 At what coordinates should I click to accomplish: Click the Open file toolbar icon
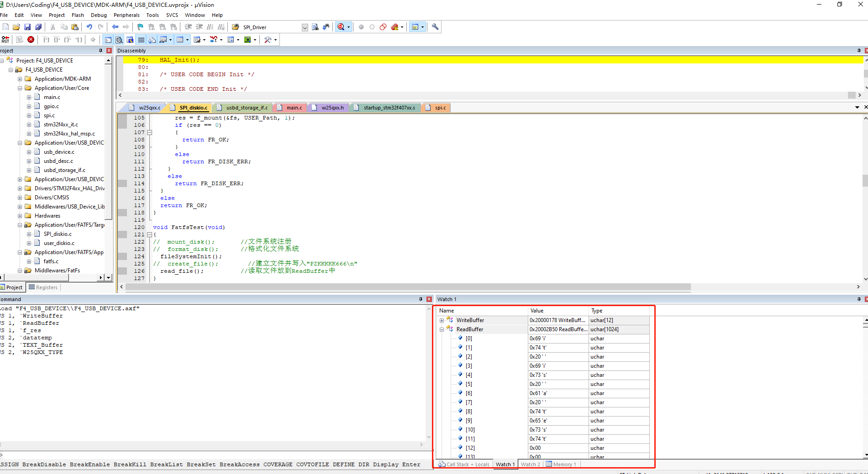point(16,27)
